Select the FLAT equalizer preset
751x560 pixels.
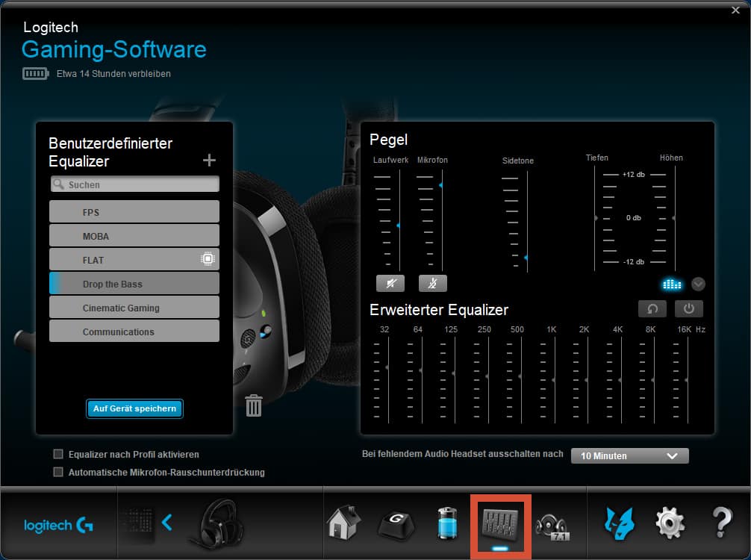coord(134,260)
